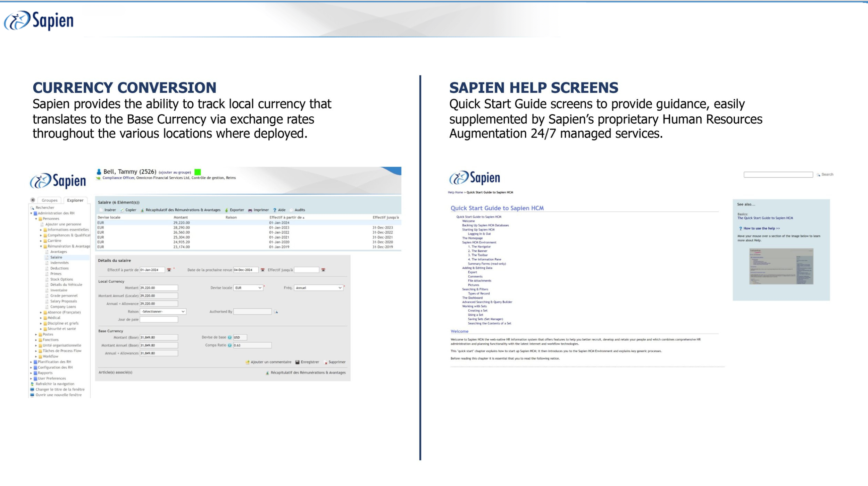Open calendar picker for Effectif à partir de
The height and width of the screenshot is (486, 868).
(169, 270)
